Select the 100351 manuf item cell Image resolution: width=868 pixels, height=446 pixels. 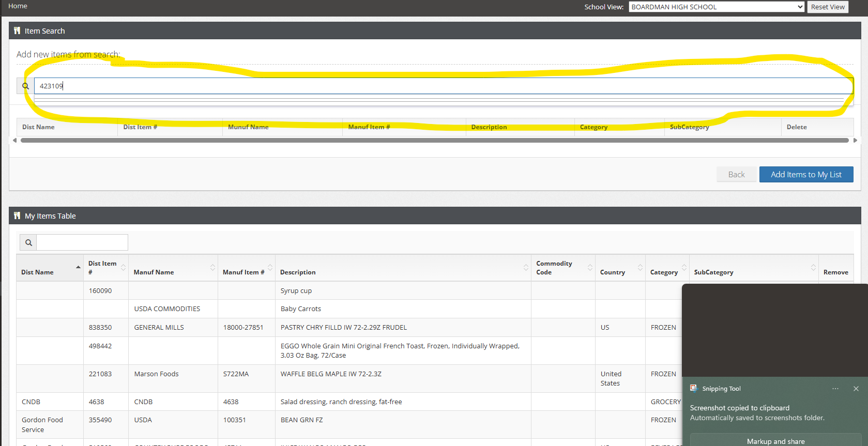(247, 424)
